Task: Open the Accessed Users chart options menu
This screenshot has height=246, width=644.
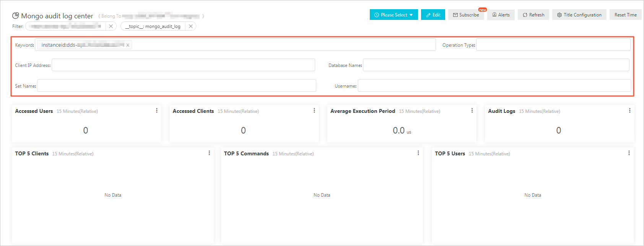Action: tap(157, 111)
